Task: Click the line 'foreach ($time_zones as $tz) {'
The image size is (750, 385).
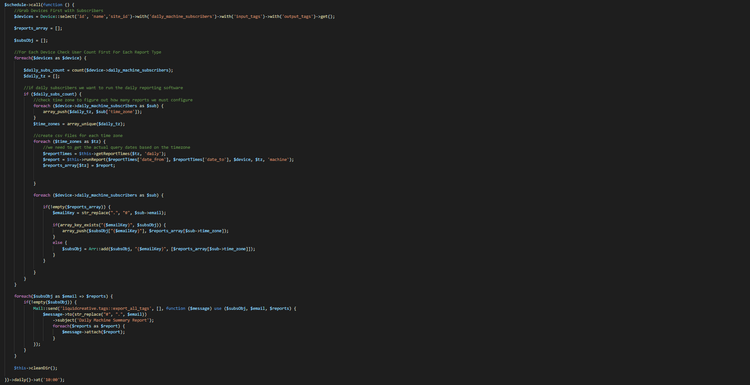Action: [69, 142]
